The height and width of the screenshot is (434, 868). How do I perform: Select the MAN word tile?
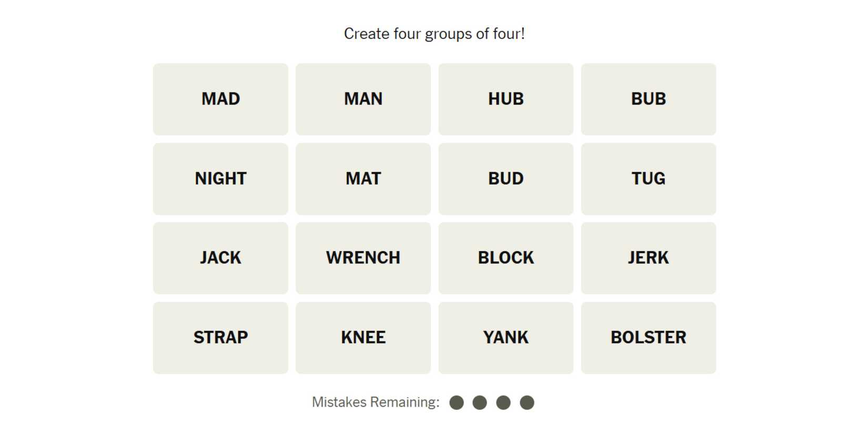click(x=363, y=99)
